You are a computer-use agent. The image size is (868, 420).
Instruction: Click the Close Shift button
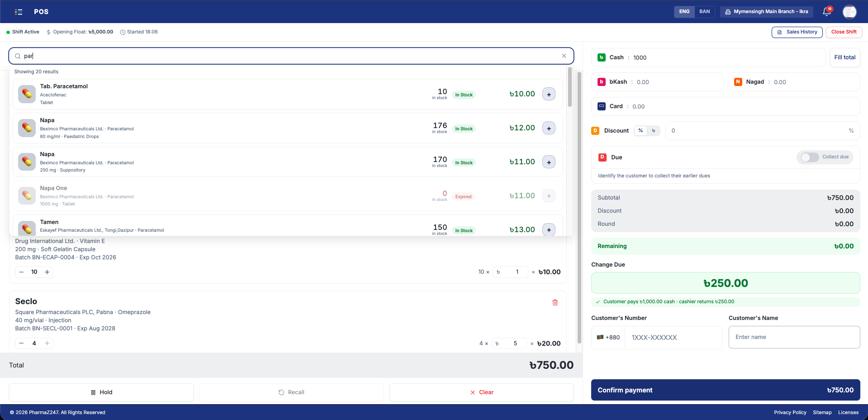pyautogui.click(x=844, y=32)
